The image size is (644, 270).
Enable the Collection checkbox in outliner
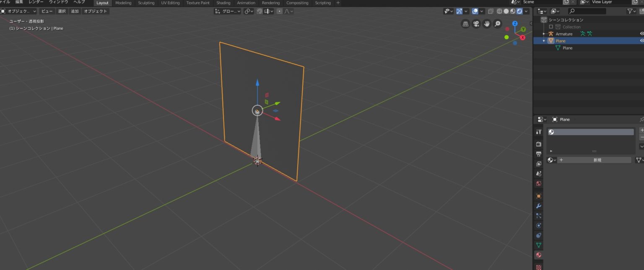tap(551, 27)
